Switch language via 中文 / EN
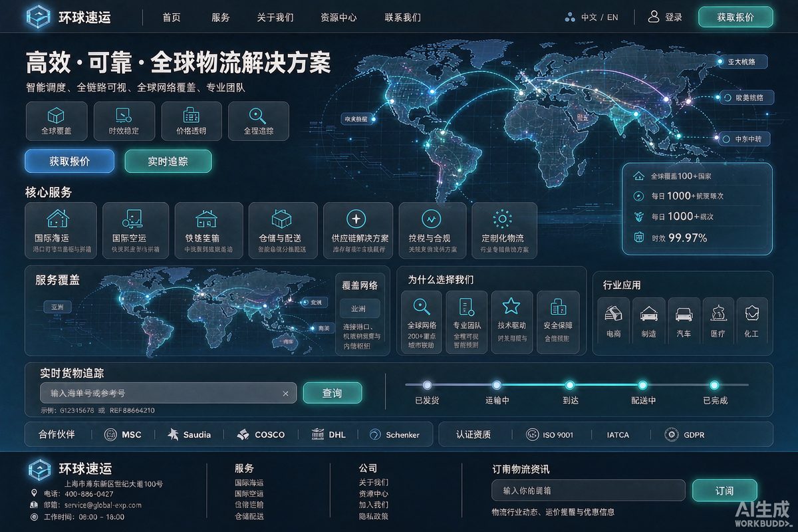The width and height of the screenshot is (798, 532). click(591, 17)
